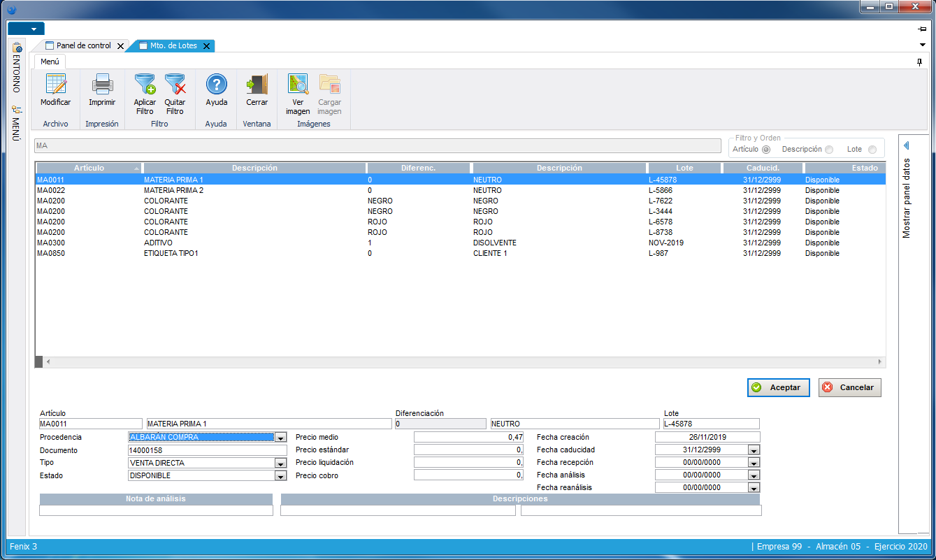Switch to Panel de control tab
The image size is (936, 560).
pyautogui.click(x=83, y=45)
